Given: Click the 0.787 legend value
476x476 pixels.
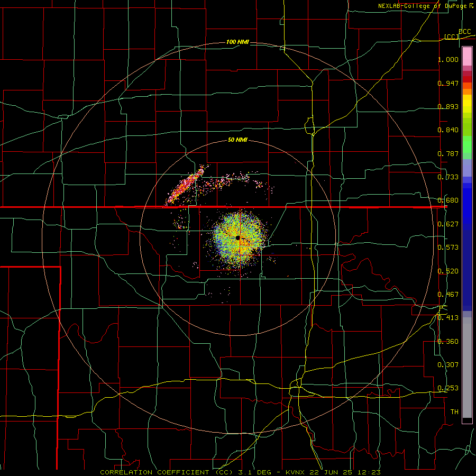Looking at the screenshot, I should tap(448, 153).
